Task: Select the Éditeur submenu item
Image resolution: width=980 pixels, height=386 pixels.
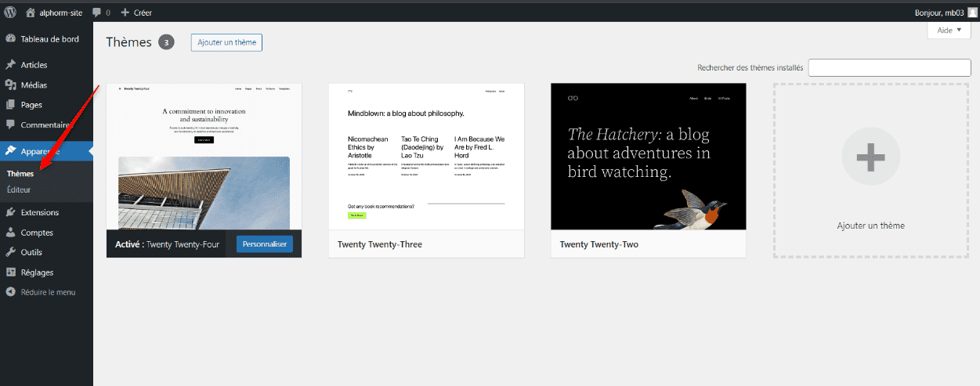Action: [x=19, y=189]
